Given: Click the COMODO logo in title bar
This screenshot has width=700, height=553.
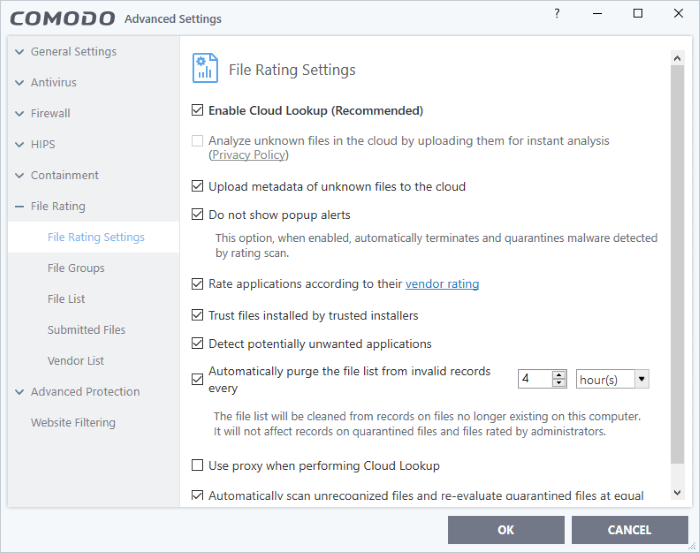Looking at the screenshot, I should 62,19.
